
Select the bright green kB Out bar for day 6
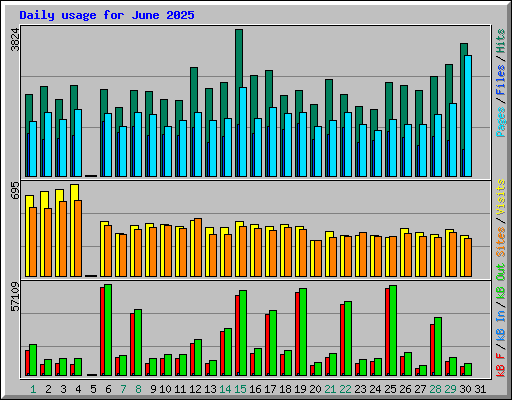point(108,330)
